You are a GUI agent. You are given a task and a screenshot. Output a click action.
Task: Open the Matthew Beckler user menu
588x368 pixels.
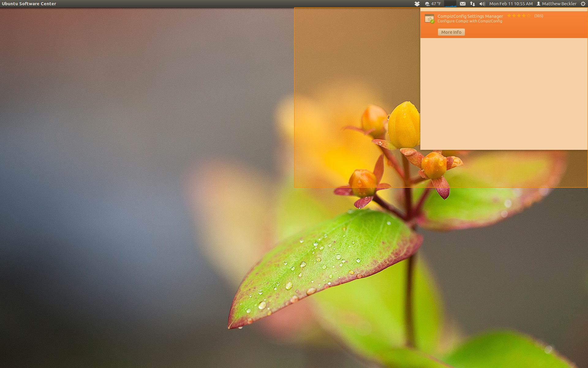[556, 4]
